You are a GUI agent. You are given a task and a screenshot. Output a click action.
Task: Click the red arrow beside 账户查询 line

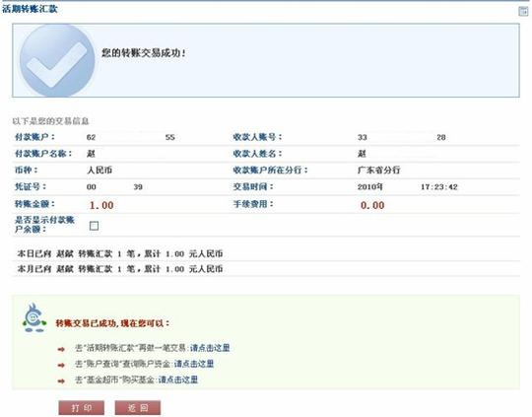point(61,365)
